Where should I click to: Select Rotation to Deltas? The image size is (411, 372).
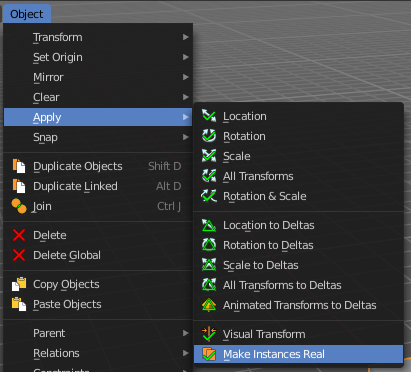pos(298,245)
